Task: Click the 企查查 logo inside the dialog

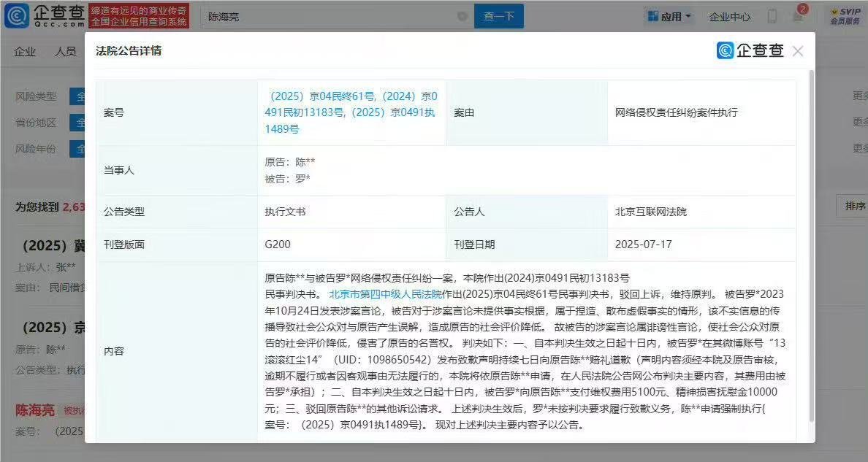Action: click(750, 50)
